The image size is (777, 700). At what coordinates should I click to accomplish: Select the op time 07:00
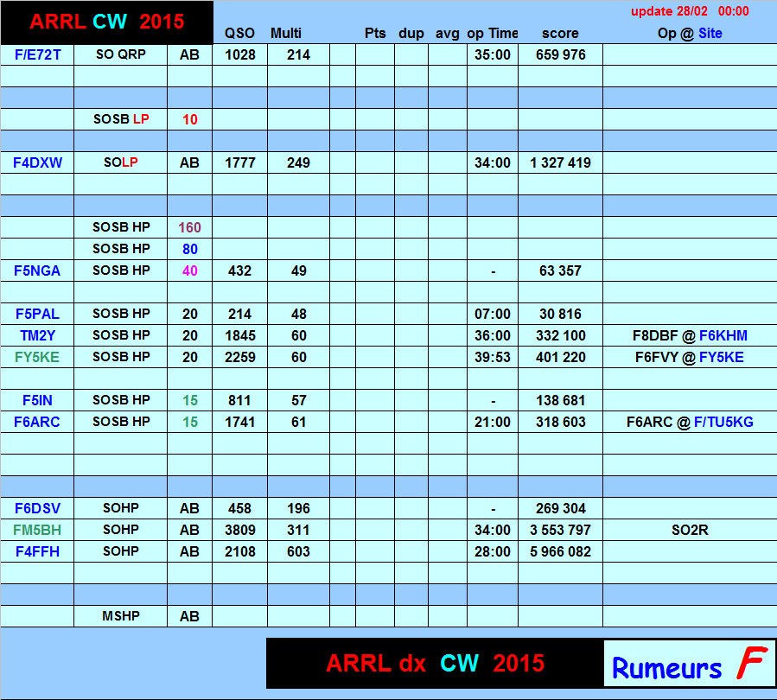click(x=493, y=314)
